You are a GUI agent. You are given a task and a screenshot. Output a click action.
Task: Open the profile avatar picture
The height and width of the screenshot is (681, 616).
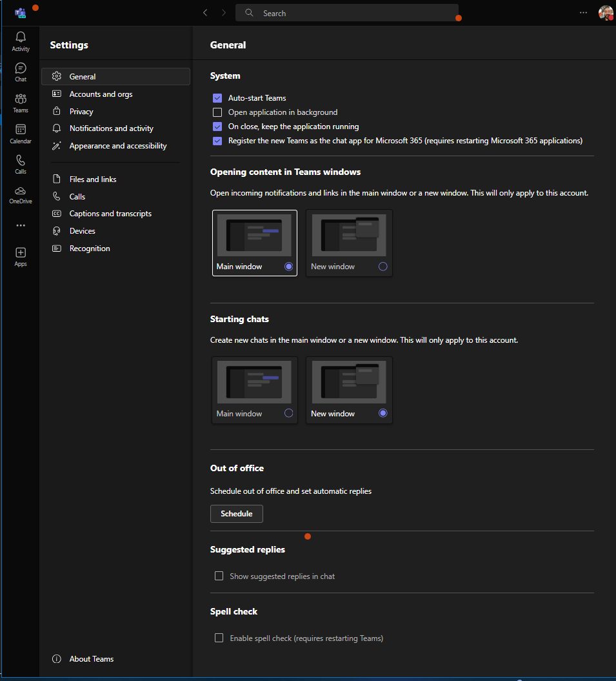point(606,13)
